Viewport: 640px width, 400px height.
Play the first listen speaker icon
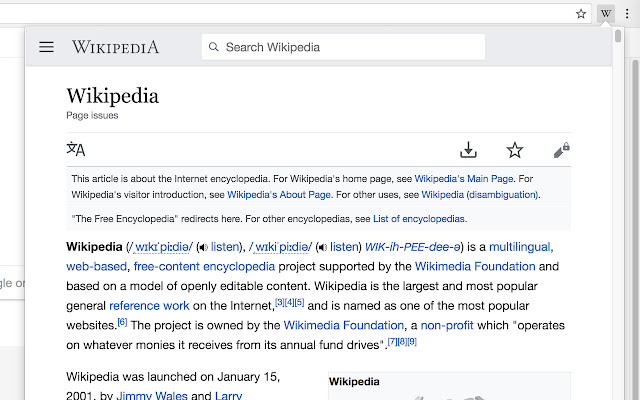pos(204,247)
